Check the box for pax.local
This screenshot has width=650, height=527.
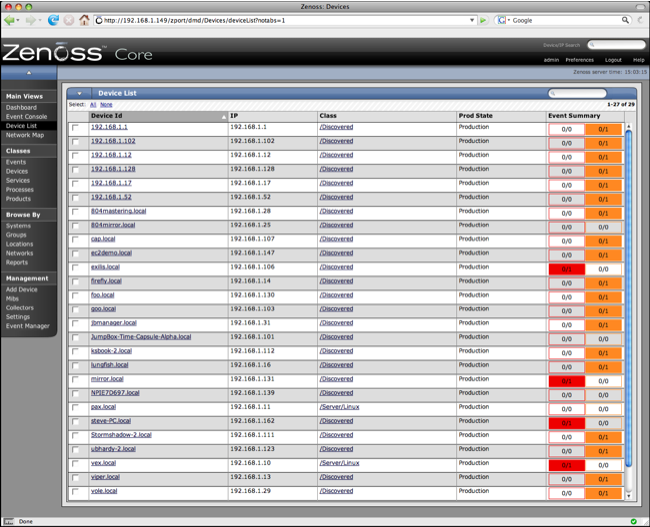[x=75, y=408]
